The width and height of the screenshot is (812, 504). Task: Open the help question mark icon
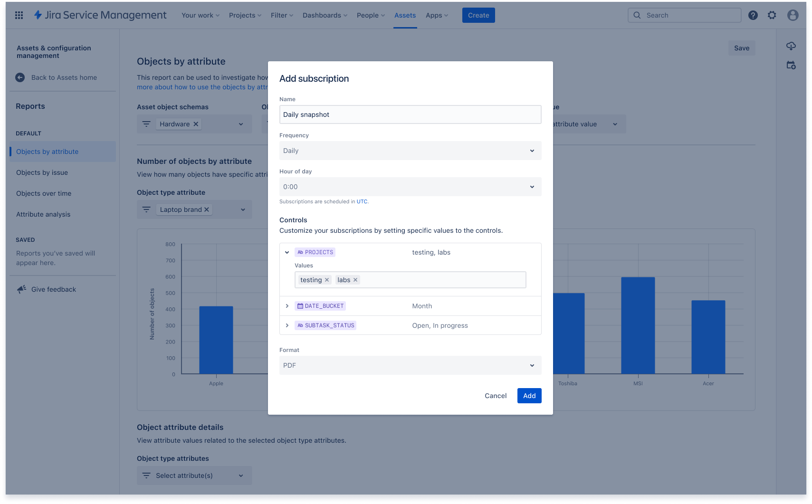coord(753,15)
